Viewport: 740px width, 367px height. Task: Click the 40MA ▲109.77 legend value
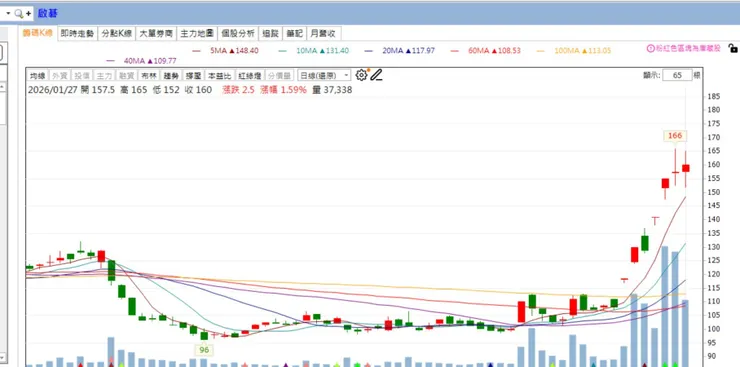(150, 61)
